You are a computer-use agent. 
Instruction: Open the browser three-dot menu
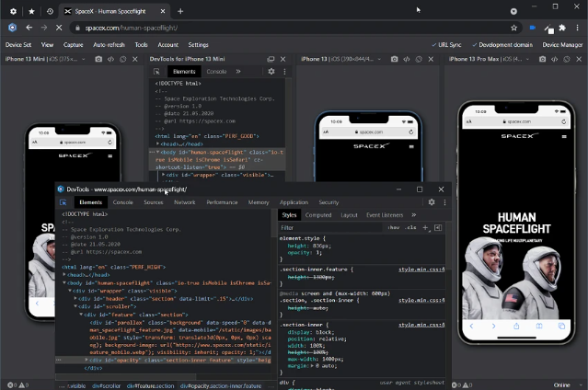[578, 28]
